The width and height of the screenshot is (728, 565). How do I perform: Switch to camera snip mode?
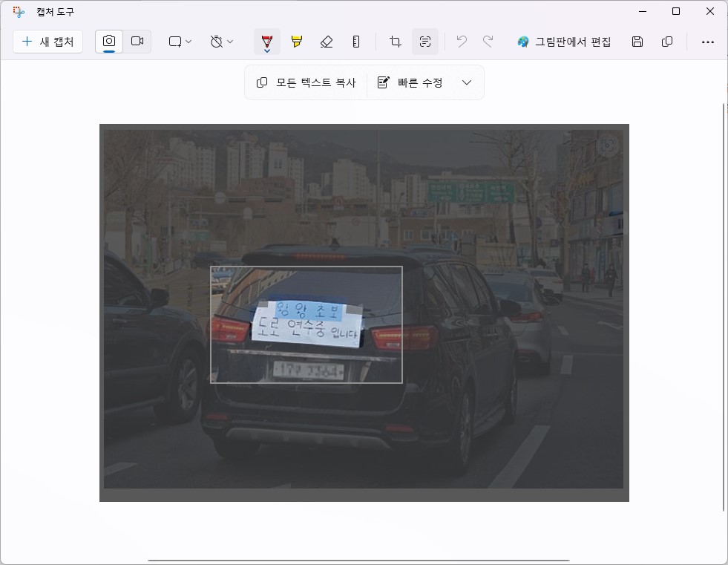click(x=109, y=42)
